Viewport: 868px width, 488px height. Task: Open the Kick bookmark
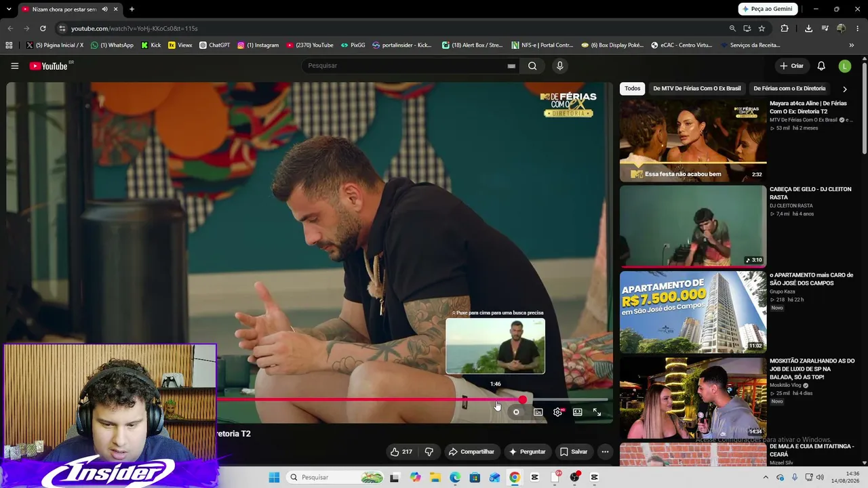151,45
